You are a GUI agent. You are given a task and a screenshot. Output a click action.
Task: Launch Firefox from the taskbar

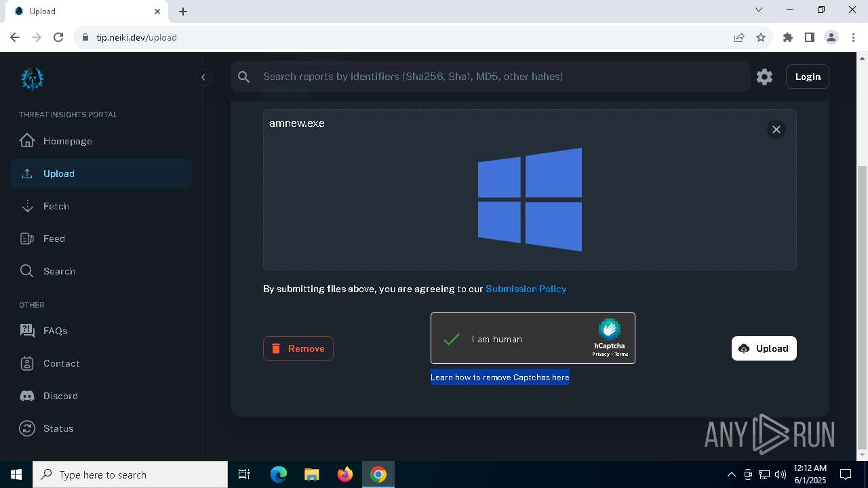coord(345,474)
